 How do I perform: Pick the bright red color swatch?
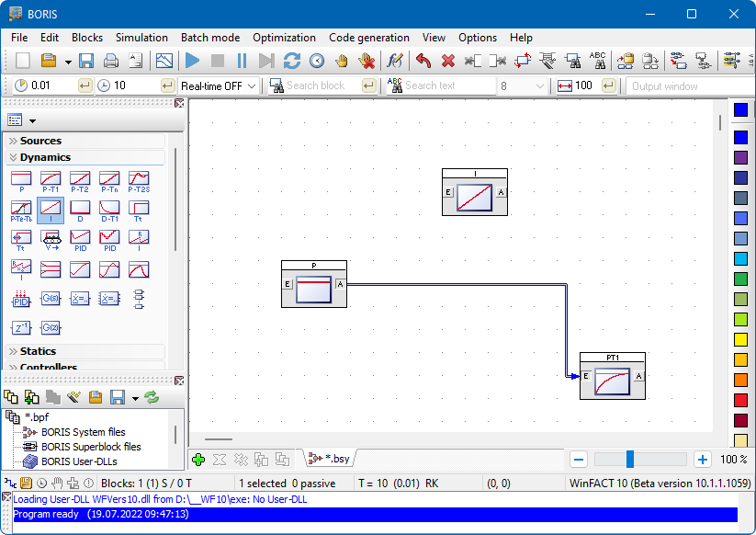point(740,400)
